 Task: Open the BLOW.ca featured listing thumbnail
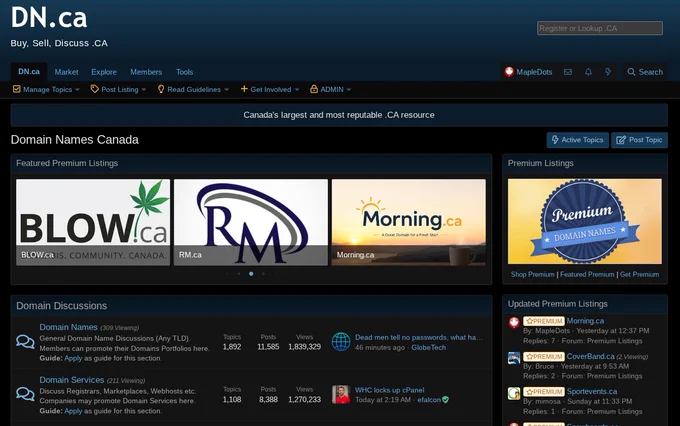93,222
